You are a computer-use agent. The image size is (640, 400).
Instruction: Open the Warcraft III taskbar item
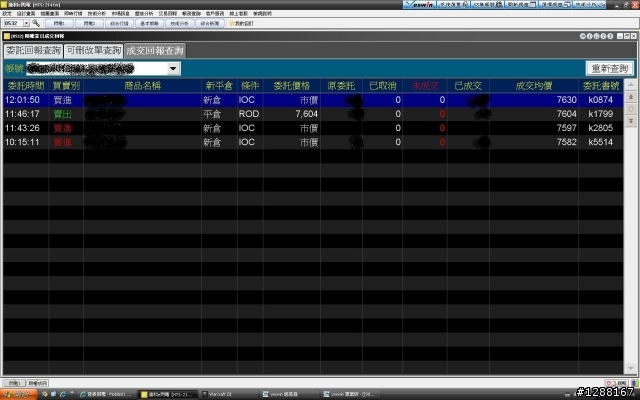(x=229, y=394)
